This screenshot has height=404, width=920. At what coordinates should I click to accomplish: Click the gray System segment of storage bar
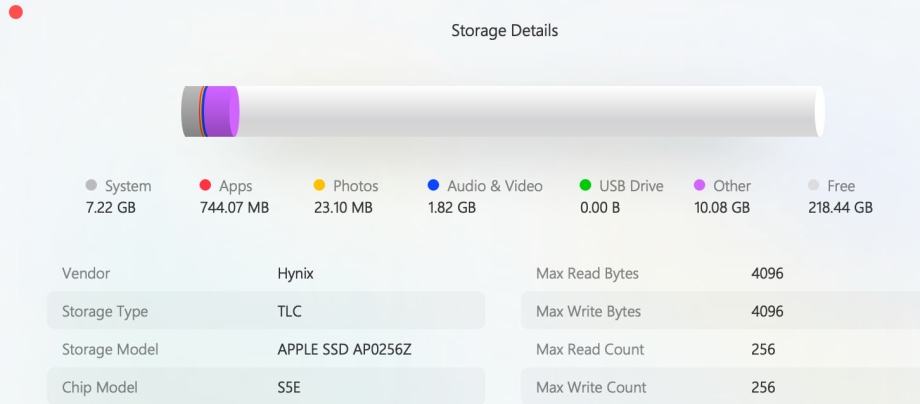point(190,111)
